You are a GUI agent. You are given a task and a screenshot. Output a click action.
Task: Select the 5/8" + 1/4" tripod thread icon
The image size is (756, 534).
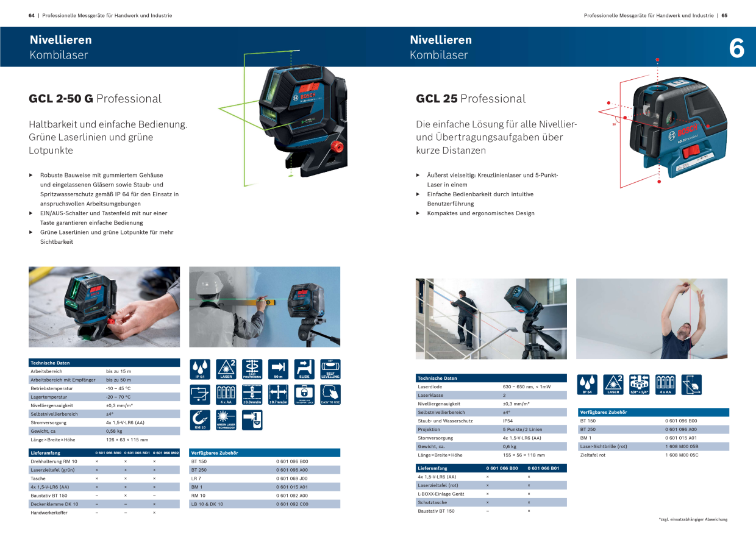coord(640,385)
